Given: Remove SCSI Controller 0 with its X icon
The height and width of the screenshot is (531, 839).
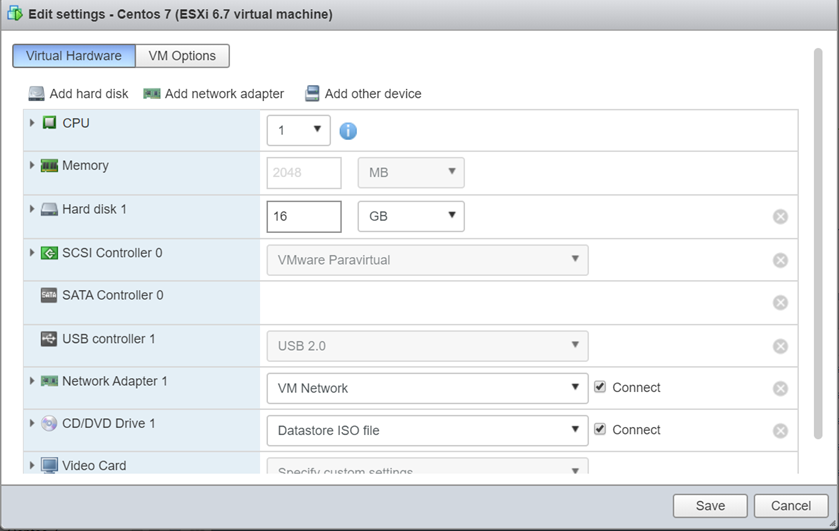Looking at the screenshot, I should 780,260.
